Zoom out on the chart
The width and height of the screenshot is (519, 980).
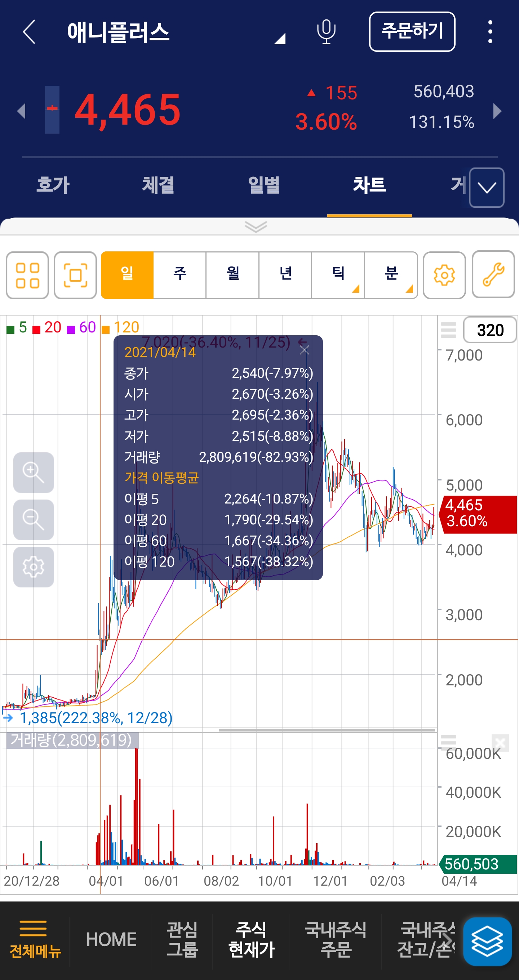point(34,520)
